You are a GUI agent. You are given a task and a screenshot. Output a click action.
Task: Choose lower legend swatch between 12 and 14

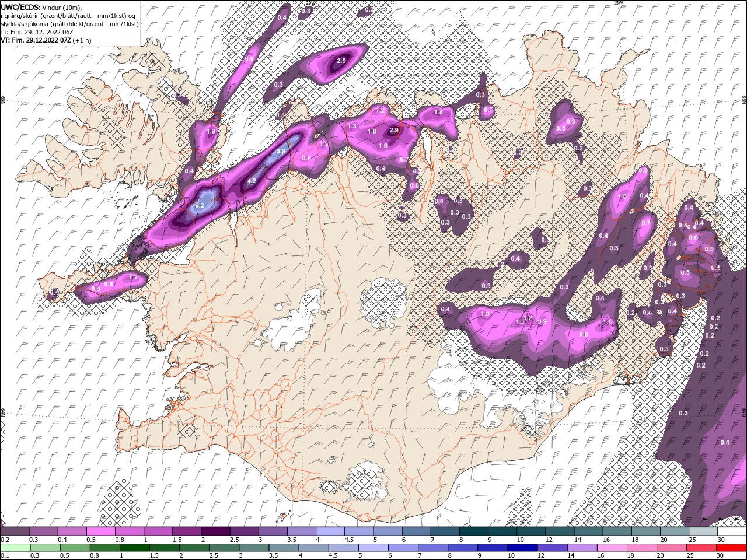(553, 547)
